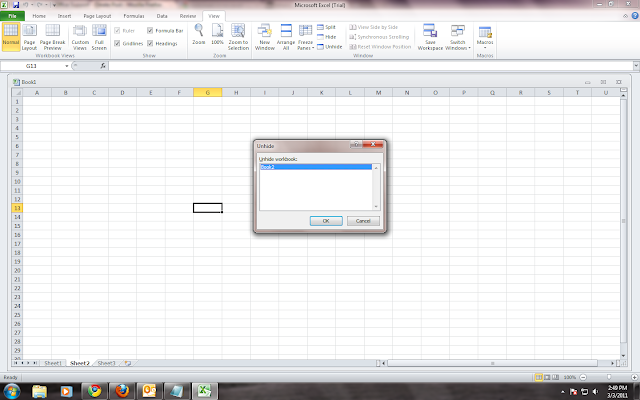Viewport: 640px width, 400px height.
Task: Select Page Layout view in status bar
Action: tap(547, 377)
